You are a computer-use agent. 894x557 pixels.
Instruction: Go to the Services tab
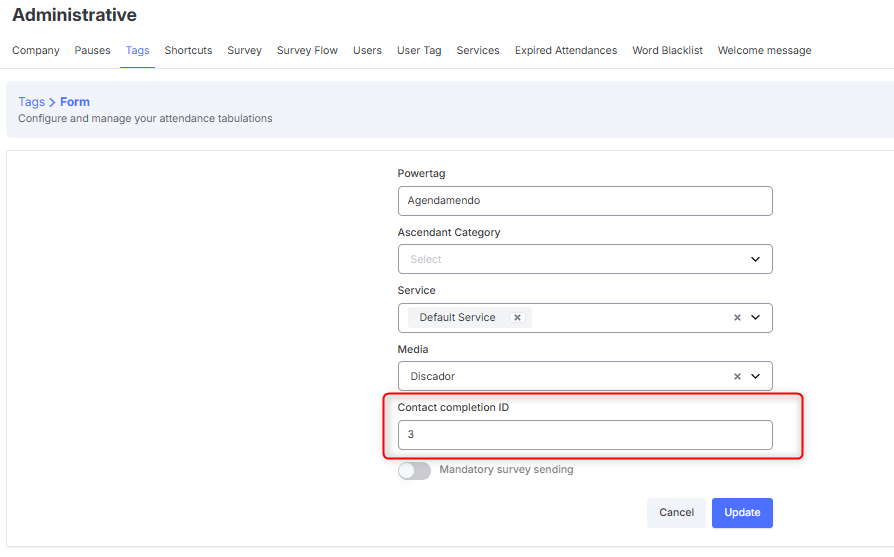(478, 50)
